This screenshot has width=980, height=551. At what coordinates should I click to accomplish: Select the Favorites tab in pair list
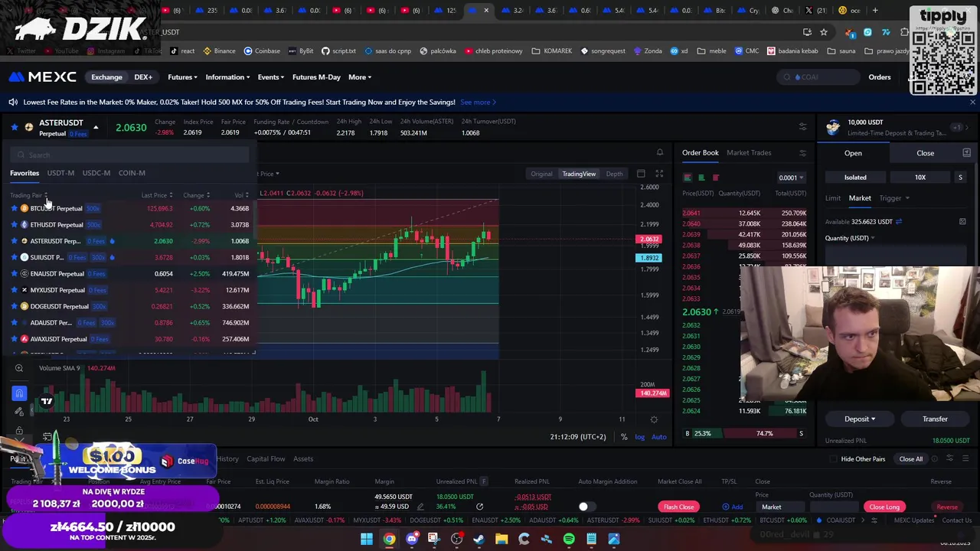[x=24, y=173]
